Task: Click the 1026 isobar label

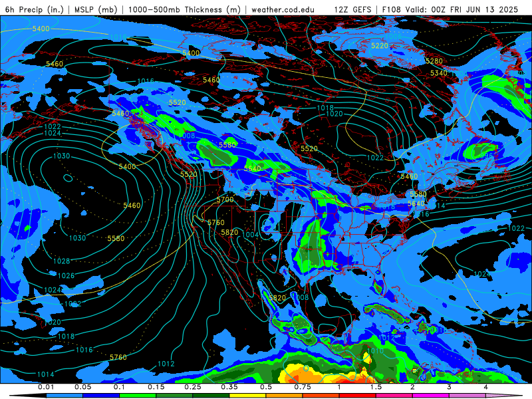Action: point(66,275)
